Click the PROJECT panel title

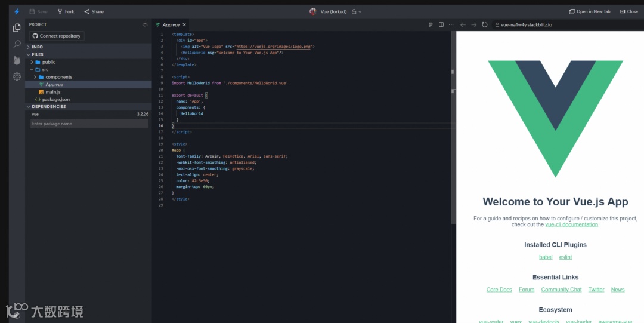tap(38, 24)
